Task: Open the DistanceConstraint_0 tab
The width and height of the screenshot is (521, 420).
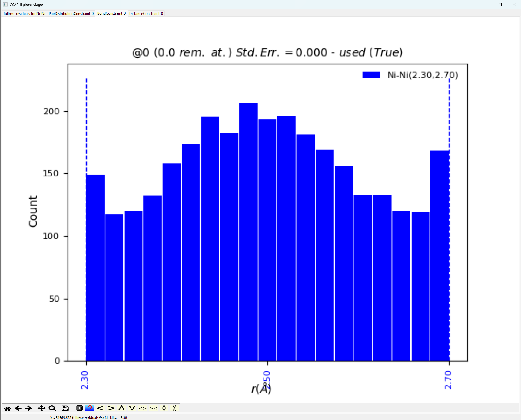Action: [x=146, y=14]
